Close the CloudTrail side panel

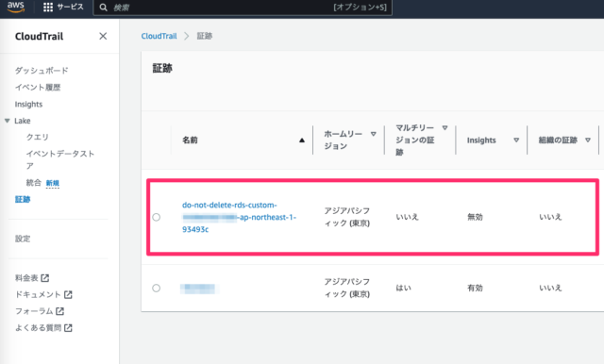pyautogui.click(x=103, y=36)
